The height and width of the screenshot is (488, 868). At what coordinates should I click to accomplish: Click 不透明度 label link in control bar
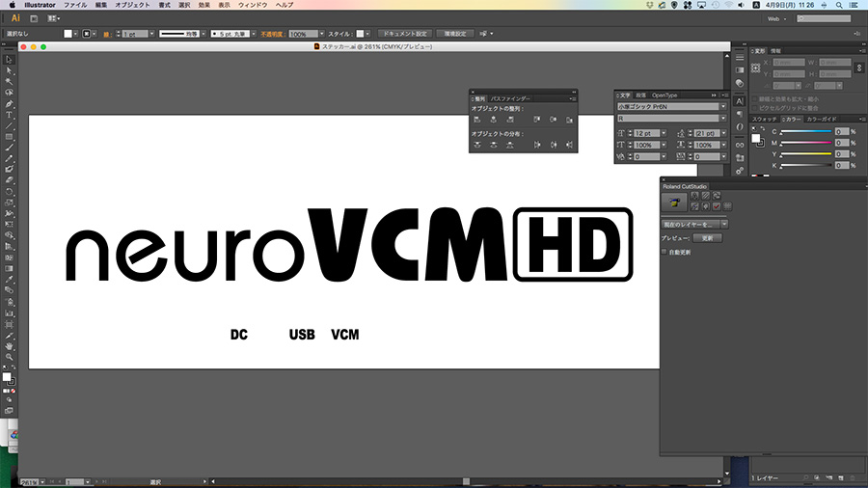(273, 34)
